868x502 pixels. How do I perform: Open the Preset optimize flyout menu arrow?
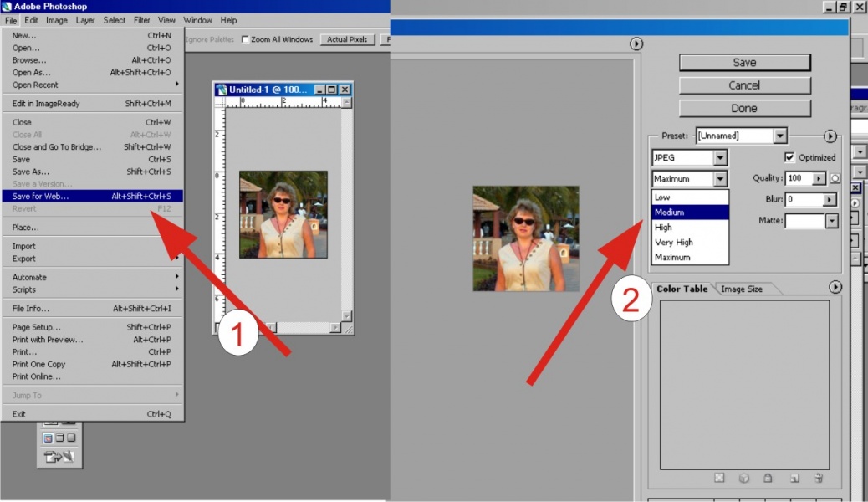coord(830,136)
